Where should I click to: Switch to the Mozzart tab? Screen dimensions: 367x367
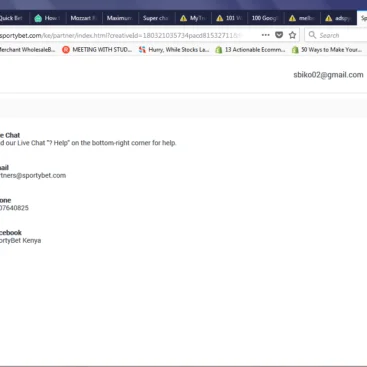click(x=84, y=18)
